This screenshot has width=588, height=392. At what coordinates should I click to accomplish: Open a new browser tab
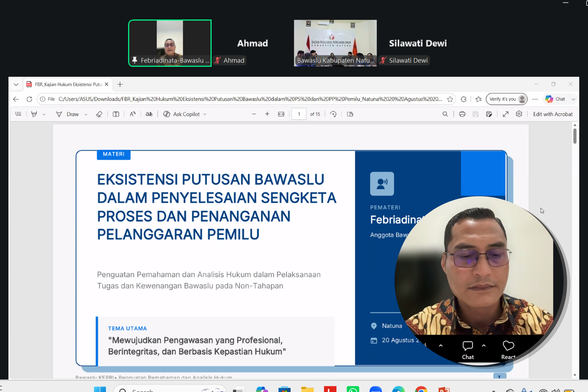[x=120, y=84]
